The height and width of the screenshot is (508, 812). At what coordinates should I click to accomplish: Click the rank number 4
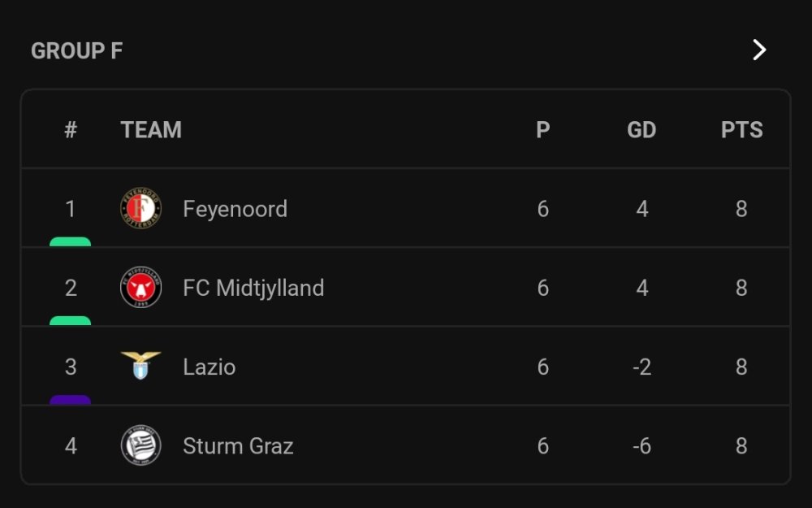click(x=71, y=445)
